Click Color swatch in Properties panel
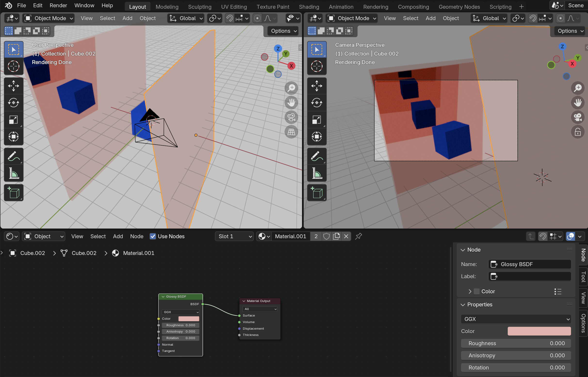Screen dimensions: 588x377 [539, 331]
